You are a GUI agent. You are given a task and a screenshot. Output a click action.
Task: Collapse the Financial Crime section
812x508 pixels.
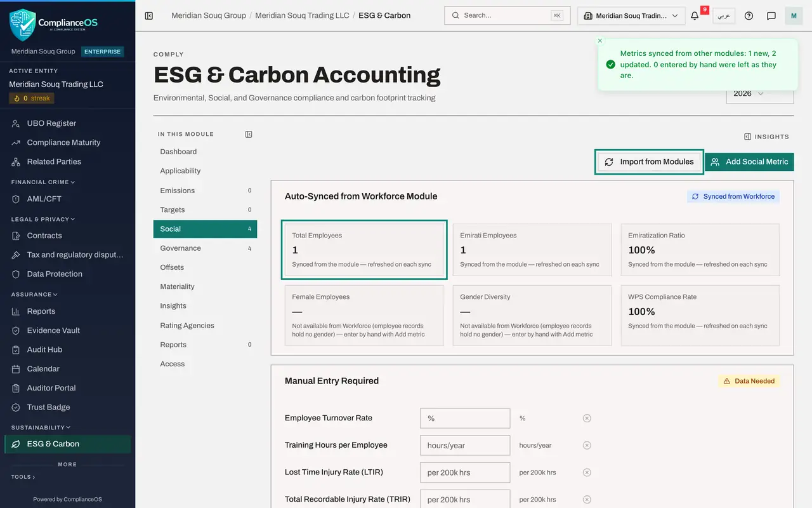pos(43,182)
